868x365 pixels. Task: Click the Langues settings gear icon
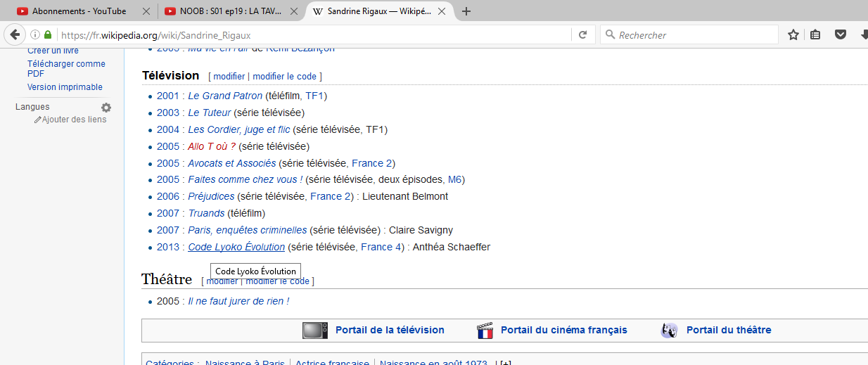click(106, 108)
